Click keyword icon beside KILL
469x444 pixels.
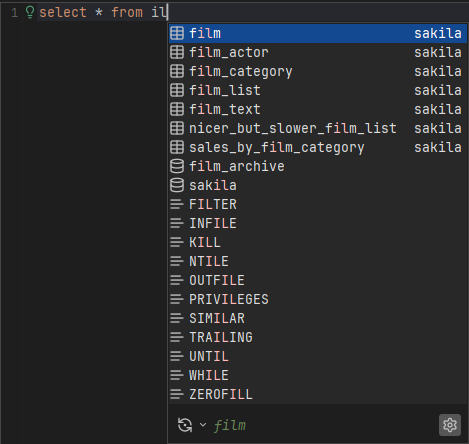coord(177,242)
